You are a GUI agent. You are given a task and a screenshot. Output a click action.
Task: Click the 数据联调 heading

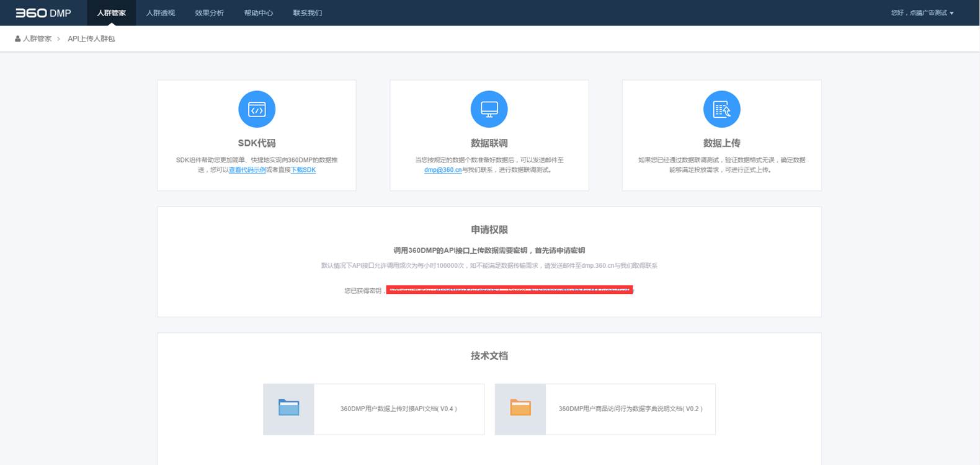489,143
